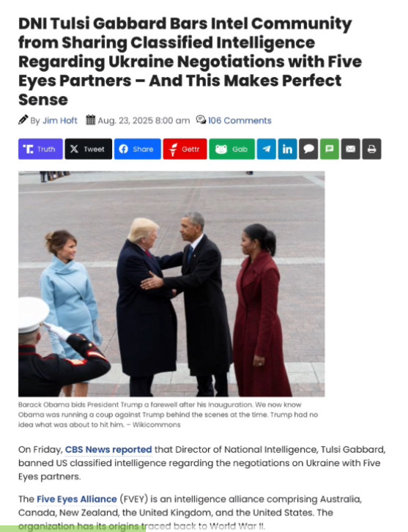Open author Jim Hoft's page
The height and width of the screenshot is (532, 408).
coord(60,120)
